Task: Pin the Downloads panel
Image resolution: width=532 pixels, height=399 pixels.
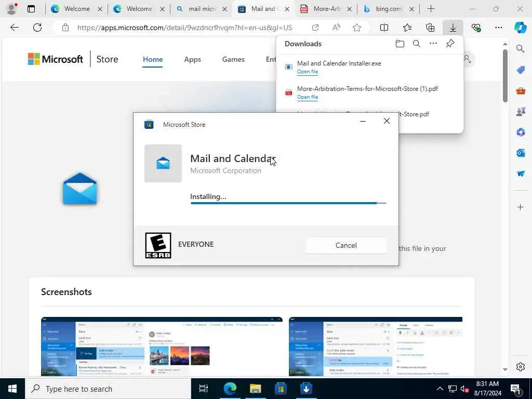Action: (450, 44)
